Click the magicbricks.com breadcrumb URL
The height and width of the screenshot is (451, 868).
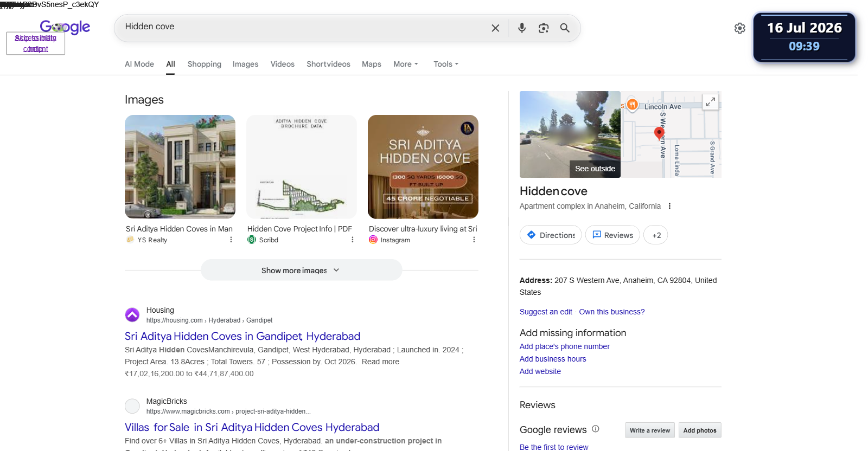point(228,411)
